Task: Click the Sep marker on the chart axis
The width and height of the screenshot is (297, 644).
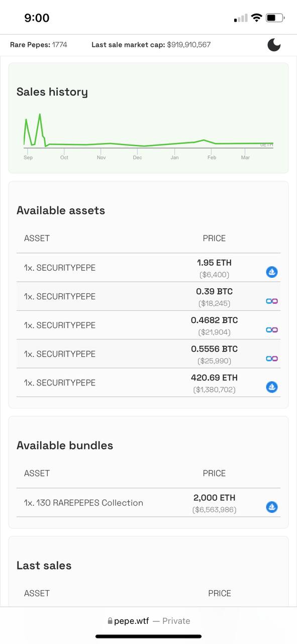Action: (28, 157)
